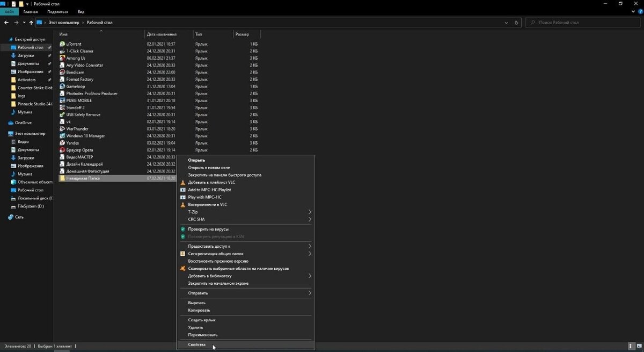
Task: Click the vk shortcut icon
Action: click(62, 122)
